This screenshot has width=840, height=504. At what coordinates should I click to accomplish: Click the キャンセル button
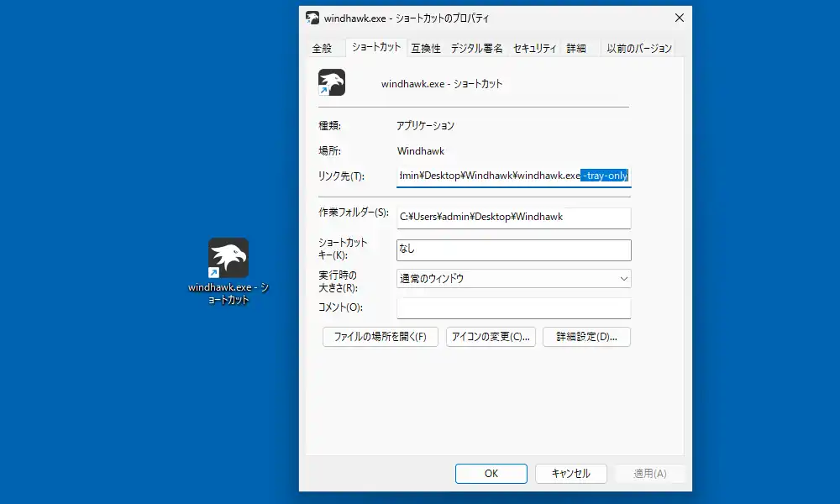coord(570,474)
